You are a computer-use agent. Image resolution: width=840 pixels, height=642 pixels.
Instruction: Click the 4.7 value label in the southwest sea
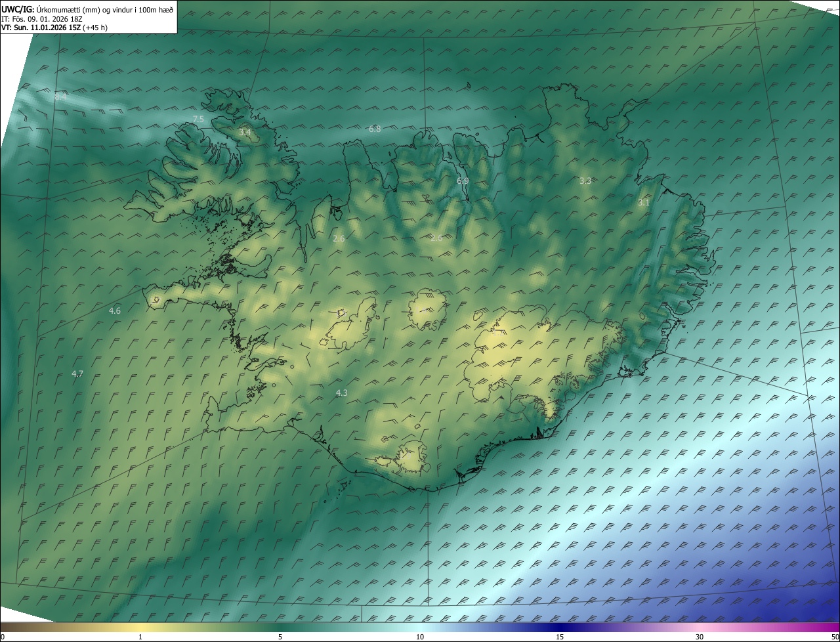coord(77,374)
